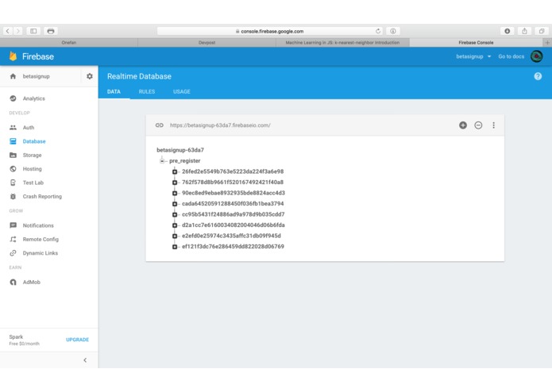Click the Database icon in sidebar

click(13, 141)
